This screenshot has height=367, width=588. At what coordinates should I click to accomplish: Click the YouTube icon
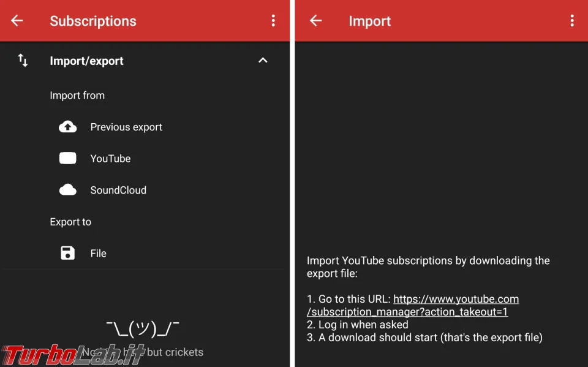[68, 158]
